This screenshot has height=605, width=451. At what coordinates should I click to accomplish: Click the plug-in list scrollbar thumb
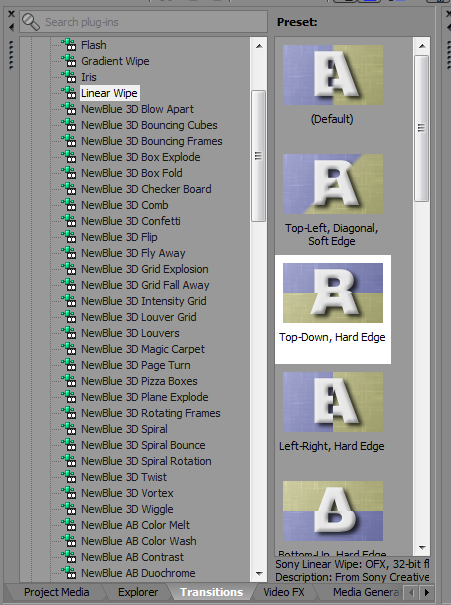point(258,156)
